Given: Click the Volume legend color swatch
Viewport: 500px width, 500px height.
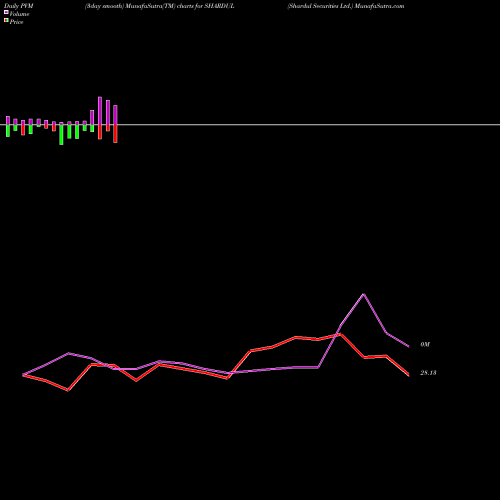Looking at the screenshot, I should pos(6,13).
